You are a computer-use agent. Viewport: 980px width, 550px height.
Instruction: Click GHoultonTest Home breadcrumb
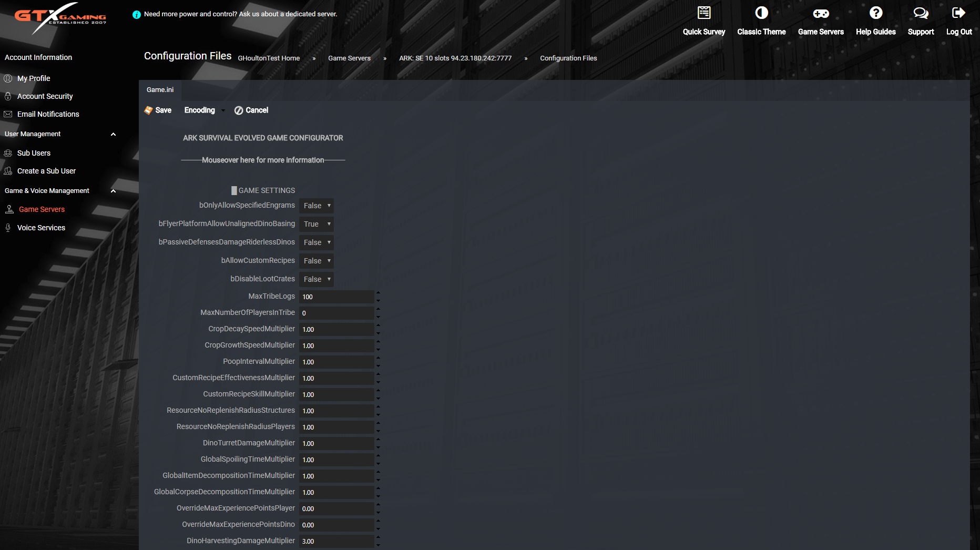tap(269, 58)
